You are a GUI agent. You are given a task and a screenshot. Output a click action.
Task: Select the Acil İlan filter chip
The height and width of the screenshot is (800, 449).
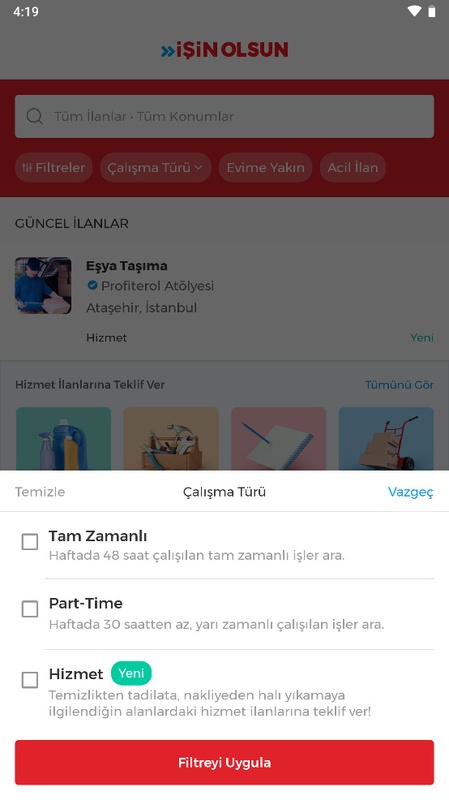[x=353, y=167]
